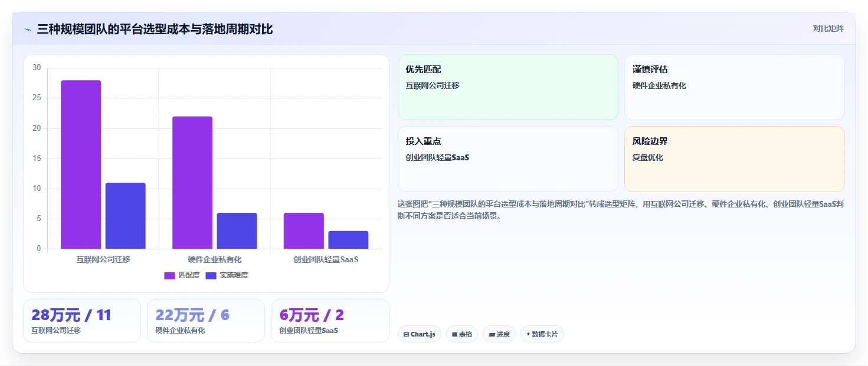Click the 表格 tag chip
The image size is (868, 366).
click(462, 334)
